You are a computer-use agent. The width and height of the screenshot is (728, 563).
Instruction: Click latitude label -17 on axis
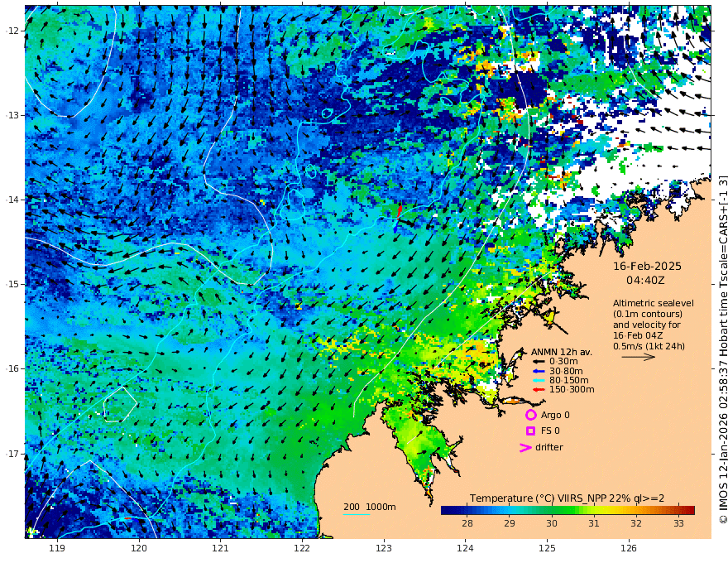[12, 453]
